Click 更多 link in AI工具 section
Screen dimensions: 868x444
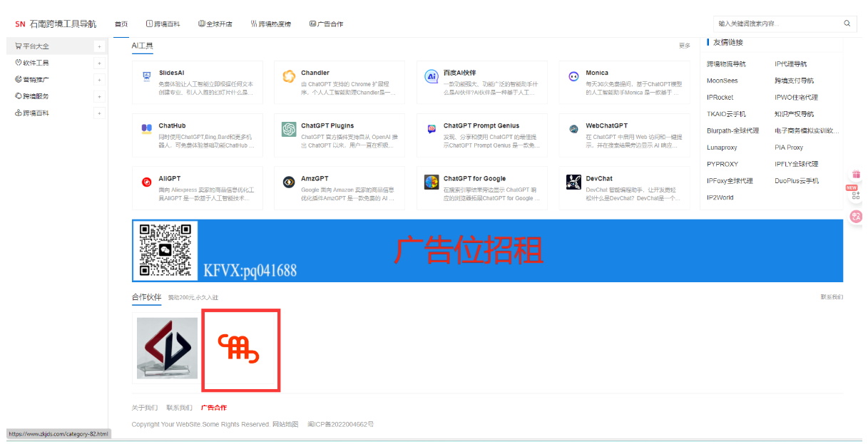pos(685,46)
